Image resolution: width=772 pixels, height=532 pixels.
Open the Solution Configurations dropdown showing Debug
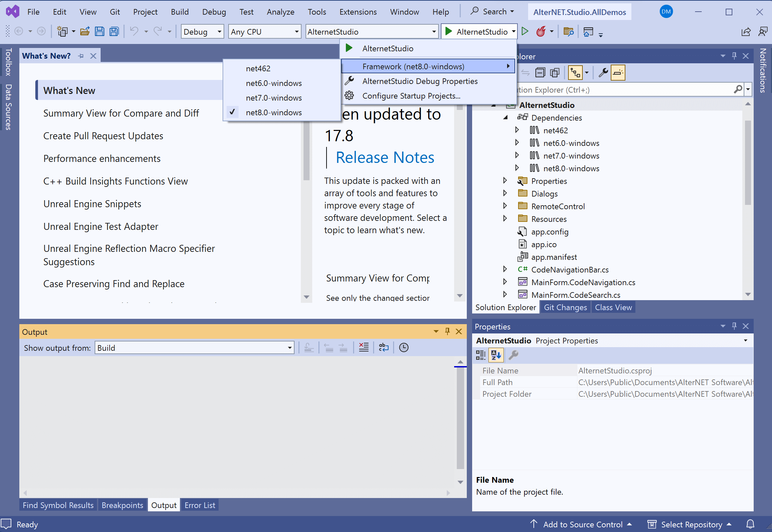tap(202, 31)
